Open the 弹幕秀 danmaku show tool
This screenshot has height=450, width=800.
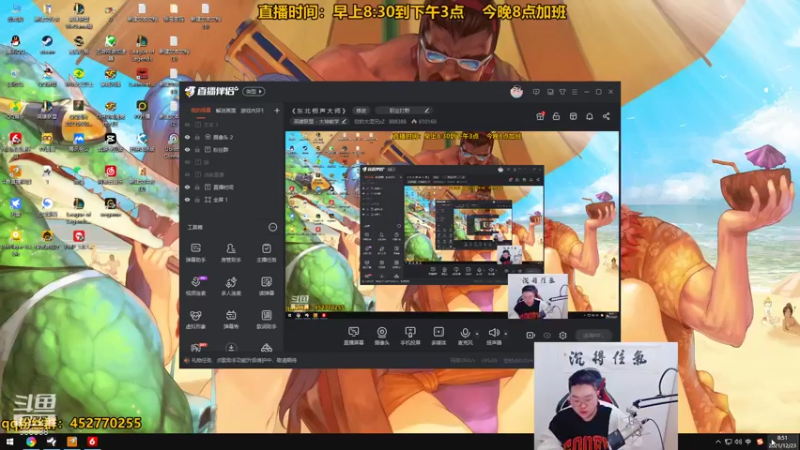click(231, 319)
